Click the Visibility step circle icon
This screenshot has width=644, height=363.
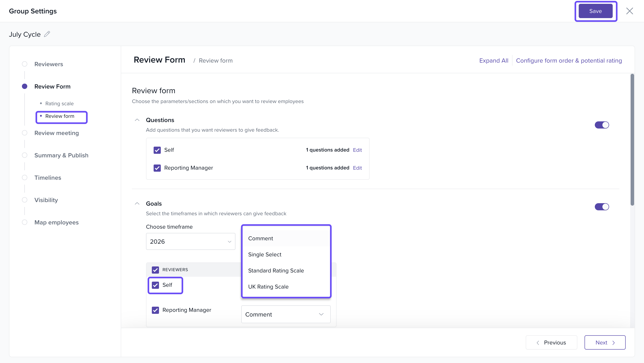(x=25, y=200)
